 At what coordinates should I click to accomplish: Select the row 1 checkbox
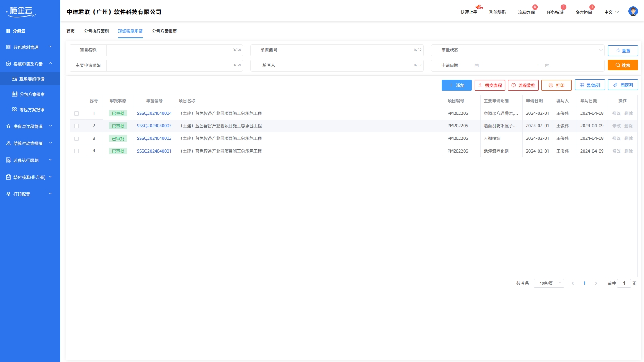click(x=76, y=114)
